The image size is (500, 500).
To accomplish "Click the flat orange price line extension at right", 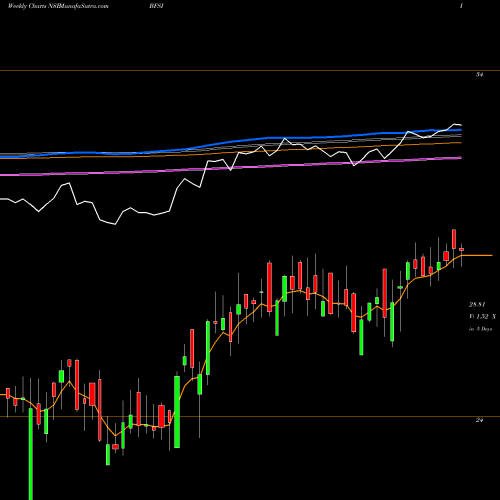I will (x=477, y=255).
